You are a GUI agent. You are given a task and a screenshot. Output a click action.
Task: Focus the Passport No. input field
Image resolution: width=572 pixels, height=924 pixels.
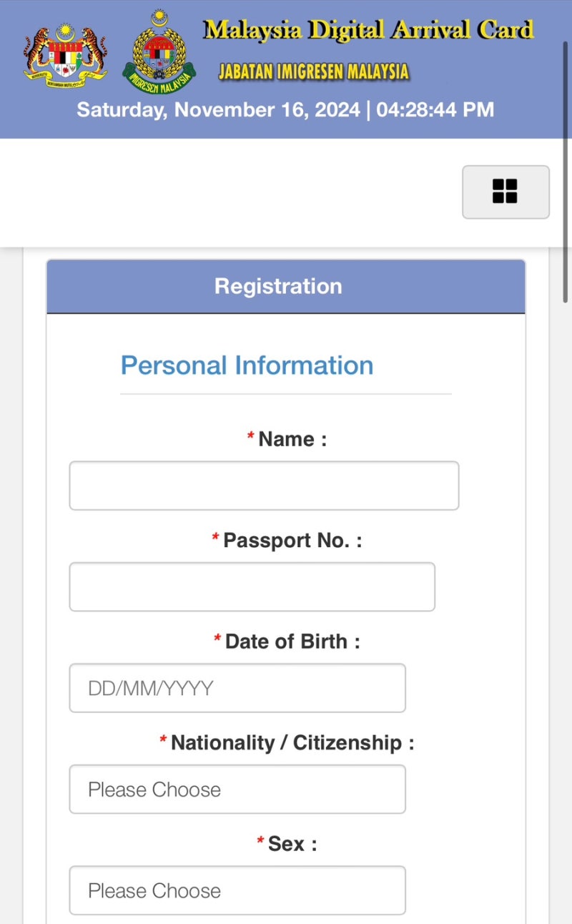click(252, 586)
